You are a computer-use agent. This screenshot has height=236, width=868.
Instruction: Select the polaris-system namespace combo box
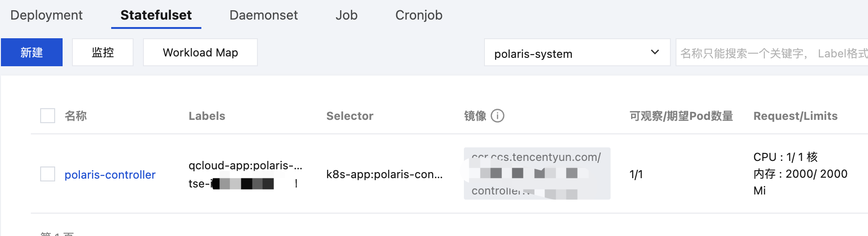[577, 52]
